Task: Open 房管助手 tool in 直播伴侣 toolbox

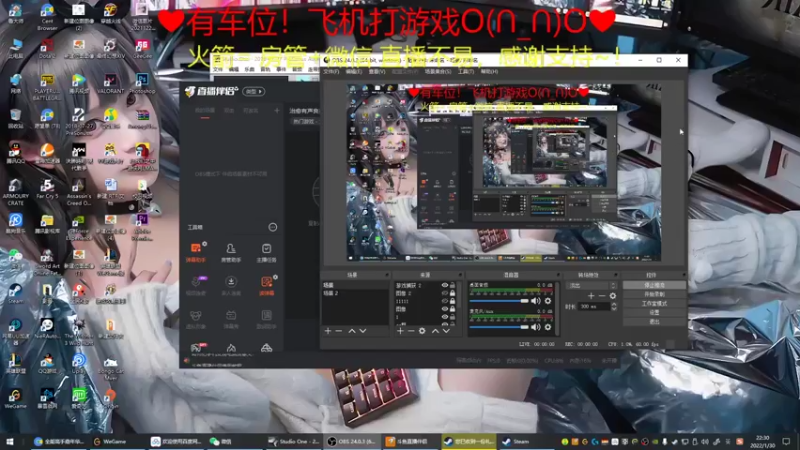Action: click(x=231, y=253)
